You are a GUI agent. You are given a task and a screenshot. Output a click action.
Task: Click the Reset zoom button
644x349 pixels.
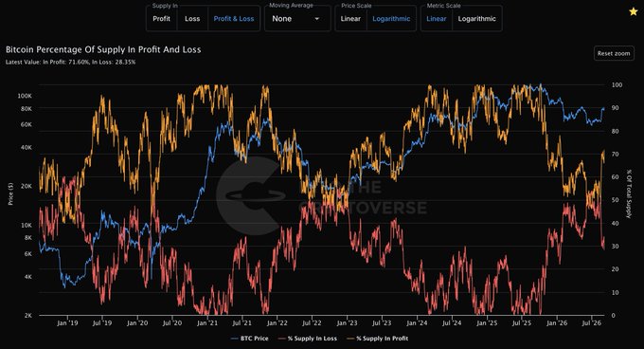coord(614,53)
